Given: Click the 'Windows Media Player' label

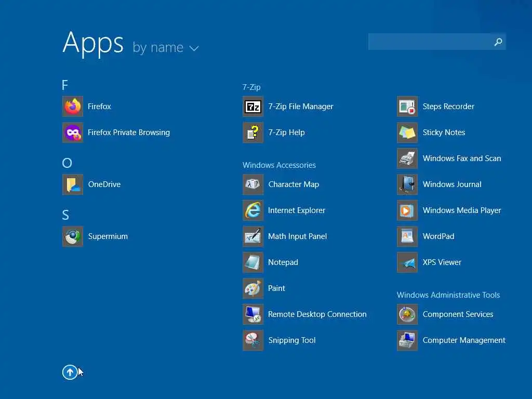Looking at the screenshot, I should pos(462,210).
